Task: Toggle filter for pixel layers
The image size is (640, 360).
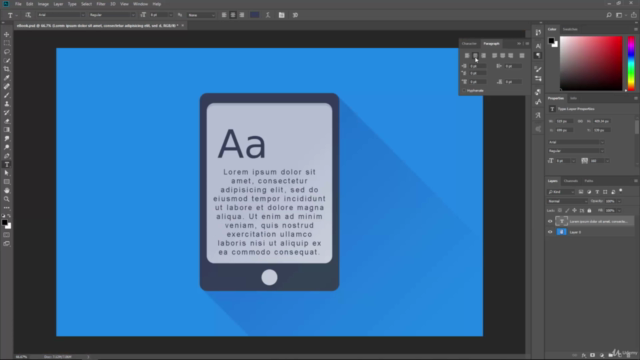Action: click(581, 192)
